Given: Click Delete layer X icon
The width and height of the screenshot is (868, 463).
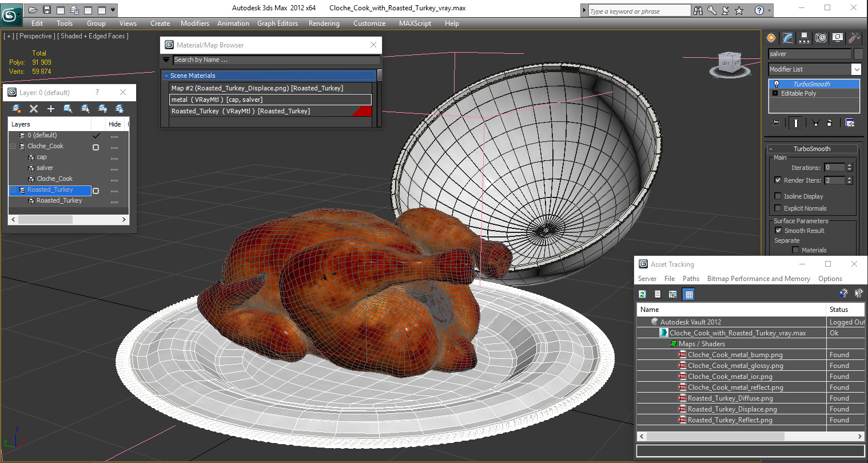Looking at the screenshot, I should point(34,108).
